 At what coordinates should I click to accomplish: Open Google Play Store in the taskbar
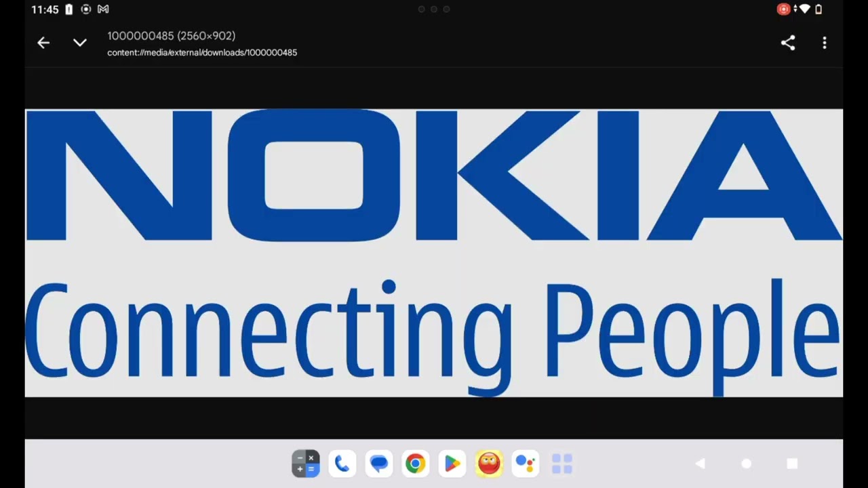[452, 464]
